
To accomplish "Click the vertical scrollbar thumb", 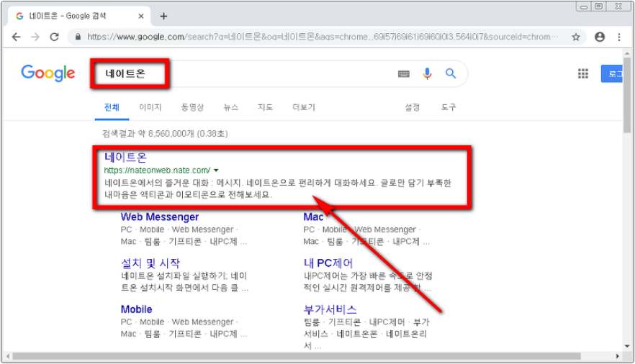I will click(x=627, y=96).
